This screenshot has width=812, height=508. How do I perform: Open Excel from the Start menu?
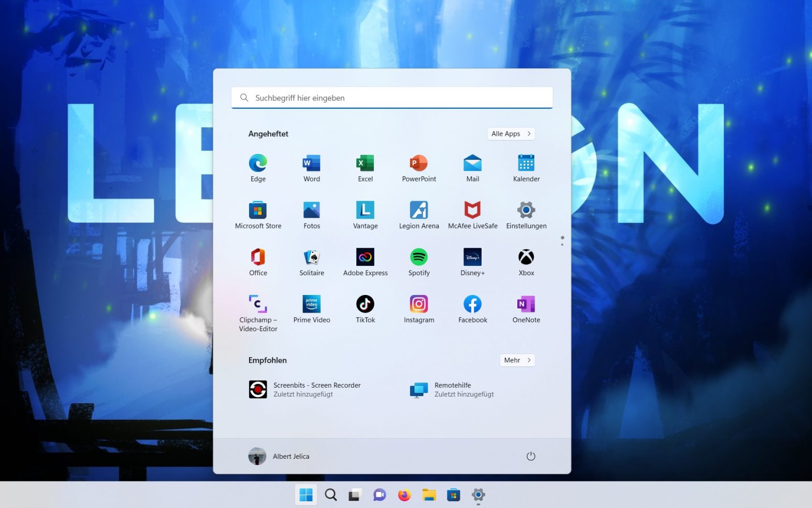(365, 168)
